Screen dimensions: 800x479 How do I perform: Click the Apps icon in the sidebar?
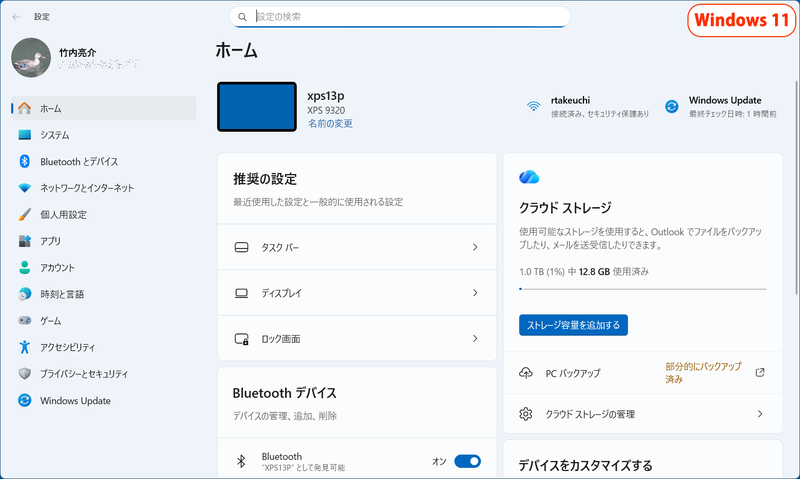pos(24,241)
